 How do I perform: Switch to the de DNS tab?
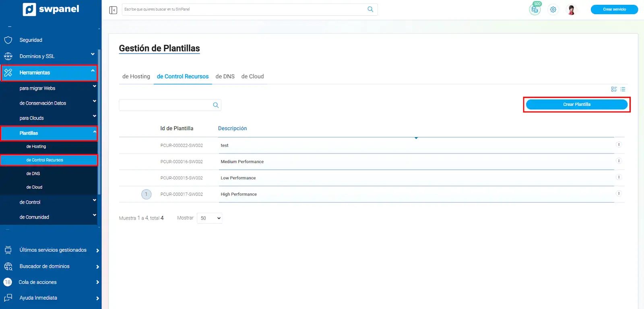[x=225, y=77]
